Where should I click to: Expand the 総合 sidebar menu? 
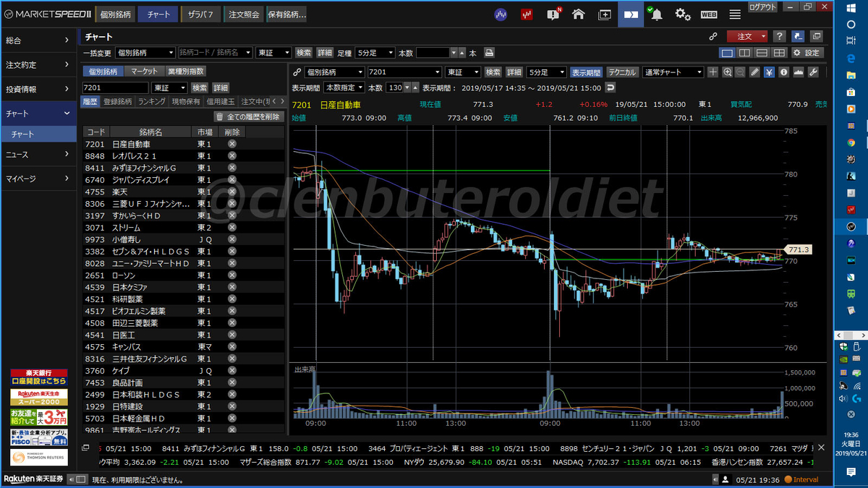(x=38, y=40)
